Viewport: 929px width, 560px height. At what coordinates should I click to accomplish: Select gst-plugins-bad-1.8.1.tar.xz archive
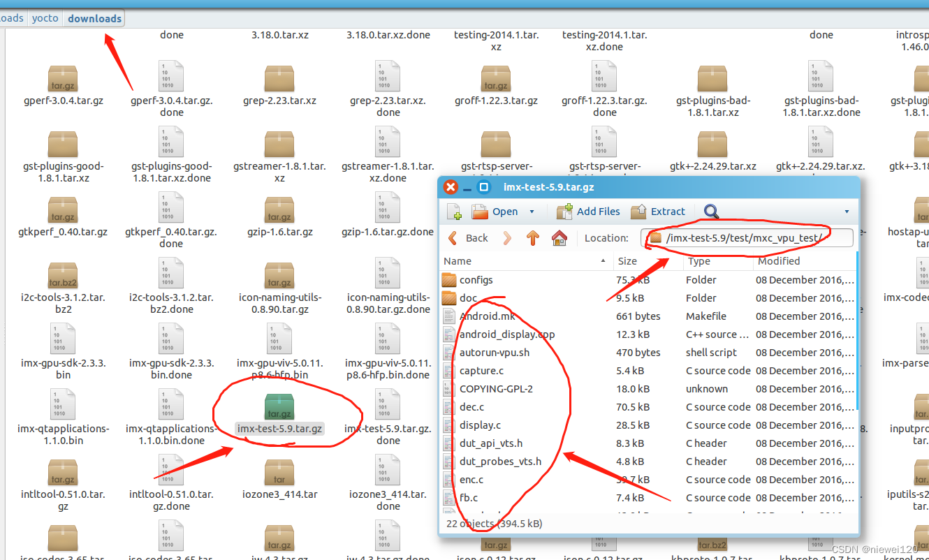coord(713,92)
